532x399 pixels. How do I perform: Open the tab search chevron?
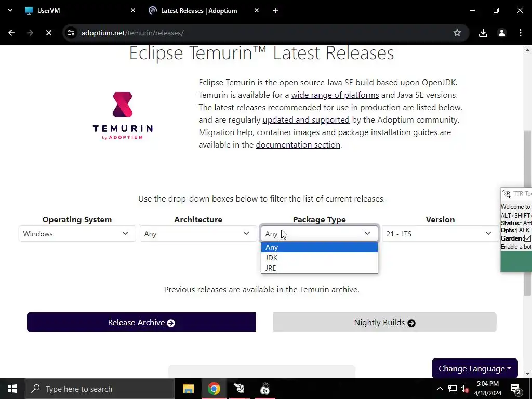click(10, 10)
